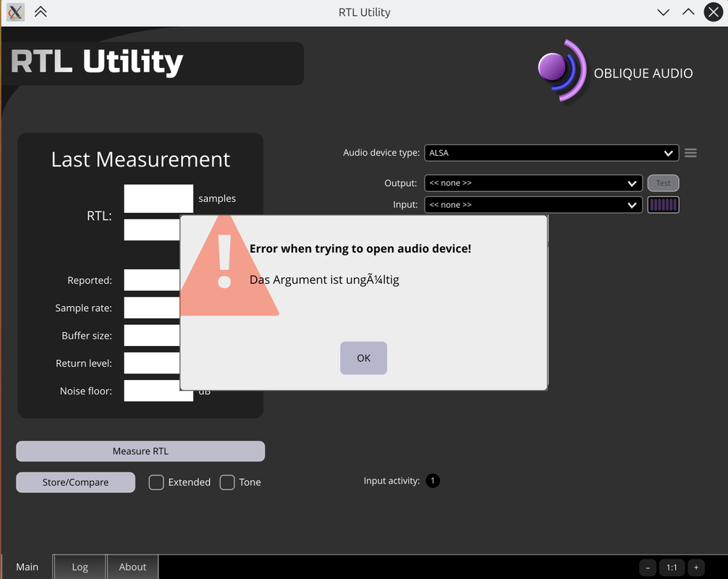The height and width of the screenshot is (579, 728).
Task: Click the 'Input activity:' label
Action: click(x=391, y=481)
